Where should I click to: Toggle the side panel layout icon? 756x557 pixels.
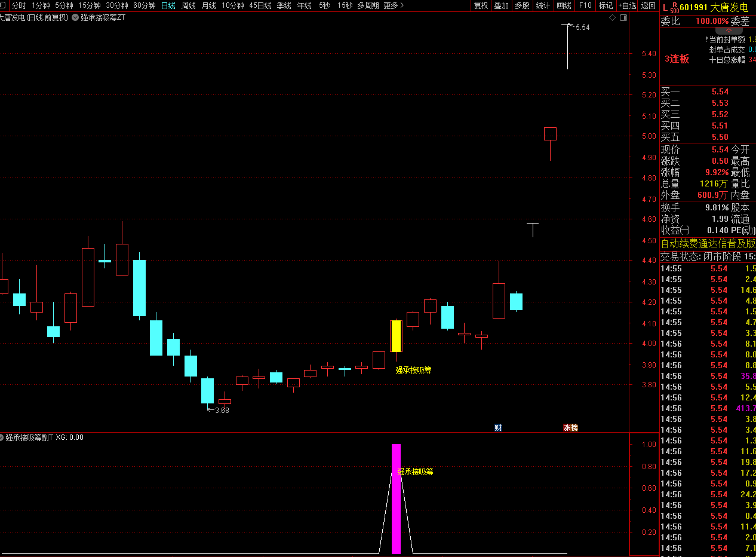click(x=623, y=18)
